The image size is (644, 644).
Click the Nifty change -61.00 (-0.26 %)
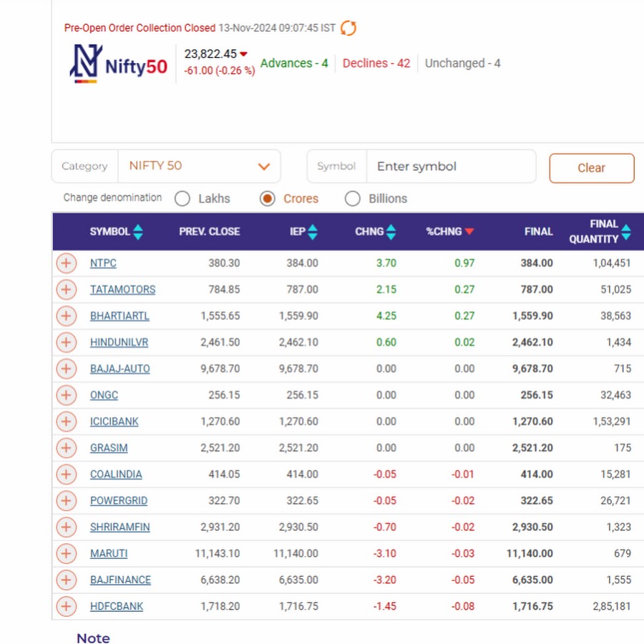pos(220,71)
